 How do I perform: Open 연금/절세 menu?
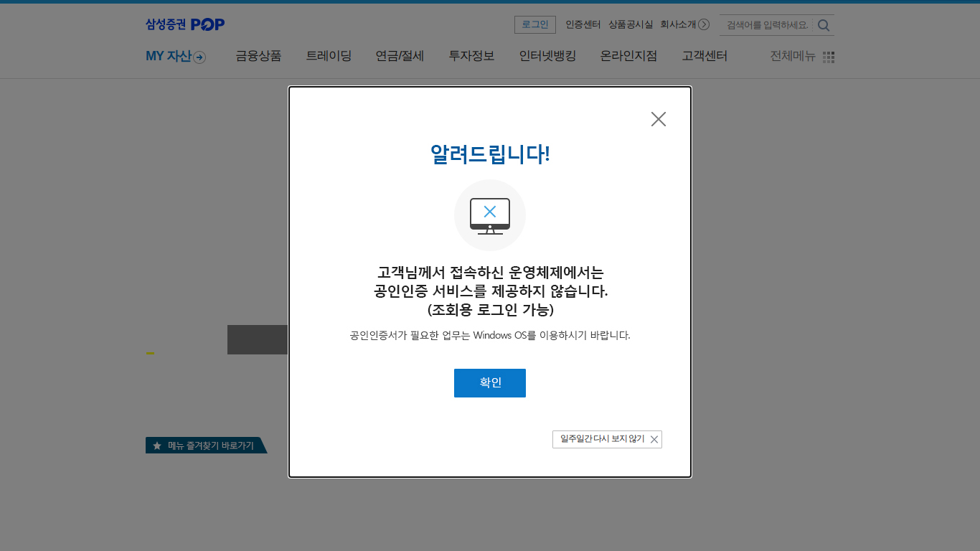400,56
